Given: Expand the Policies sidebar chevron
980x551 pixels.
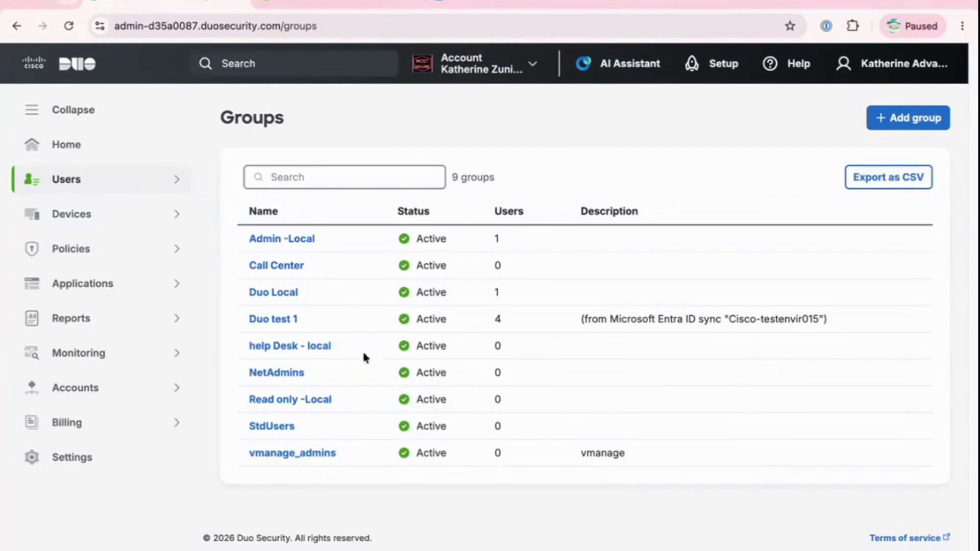Looking at the screenshot, I should coord(177,248).
